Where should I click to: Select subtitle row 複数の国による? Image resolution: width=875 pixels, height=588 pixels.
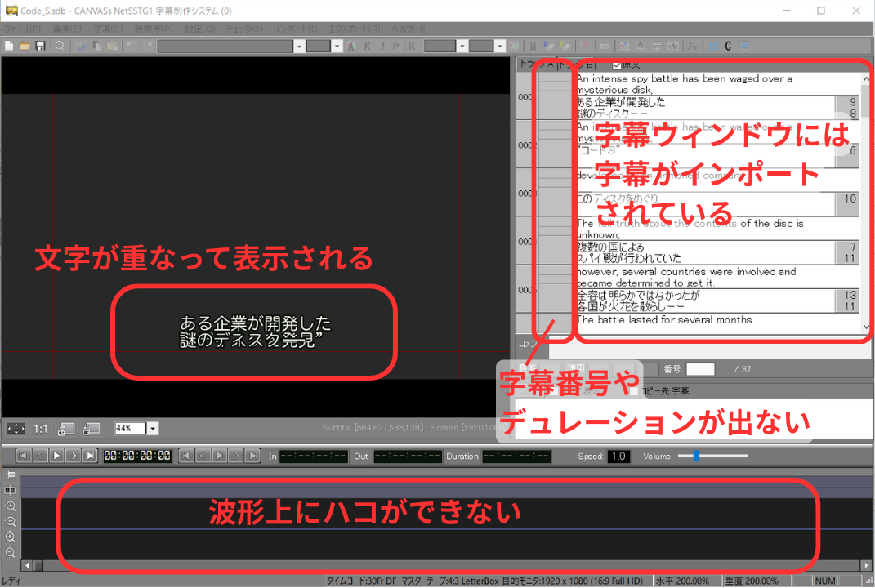coord(705,252)
